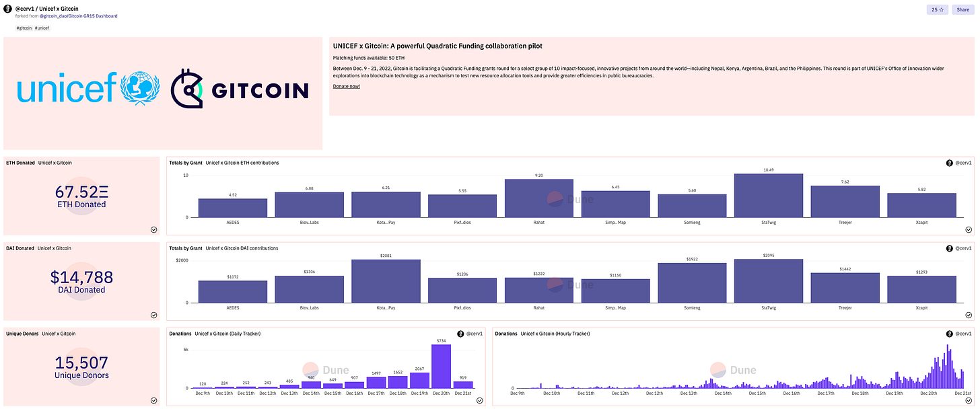Click the Dec 20th bar labeled 5734
Image resolution: width=980 pixels, height=415 pixels.
click(441, 367)
